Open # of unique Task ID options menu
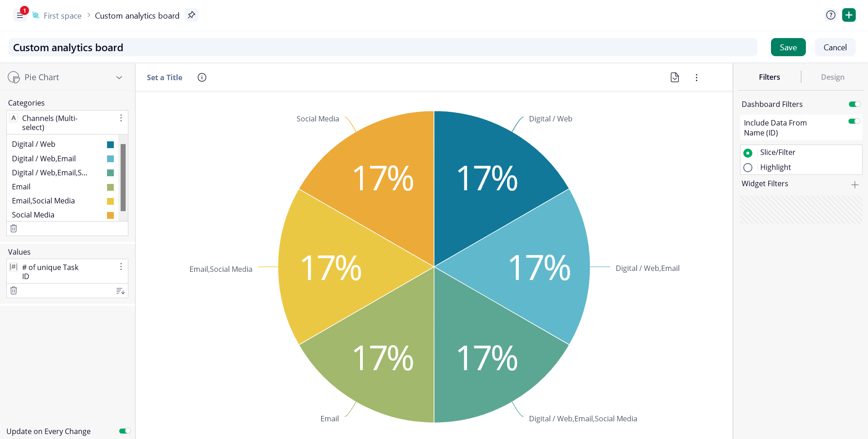The height and width of the screenshot is (439, 868). 121,266
